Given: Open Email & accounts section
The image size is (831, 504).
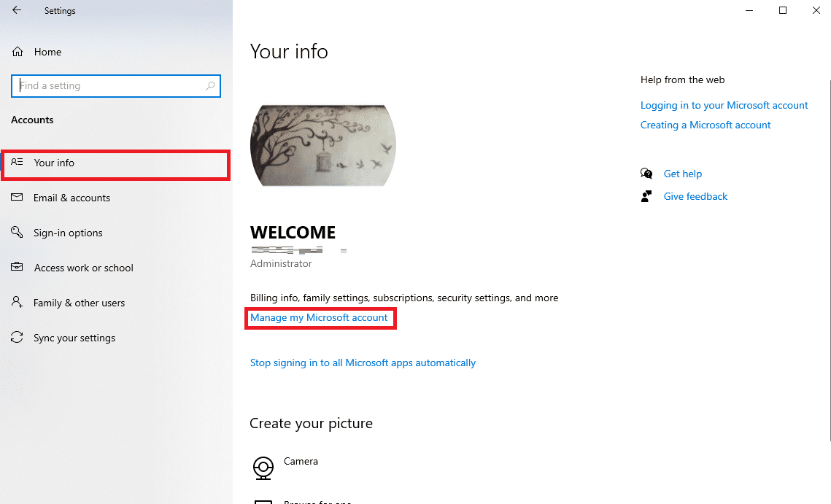Looking at the screenshot, I should tap(71, 198).
